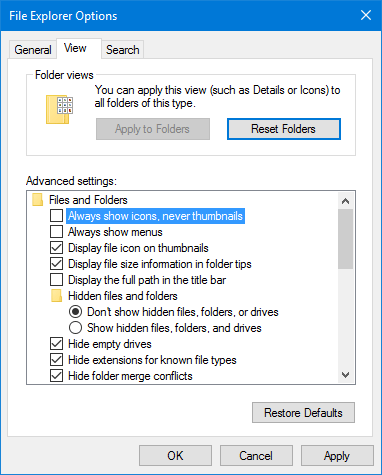This screenshot has height=475, width=382.
Task: Click the Folder views folder icon
Action: pyautogui.click(x=59, y=110)
